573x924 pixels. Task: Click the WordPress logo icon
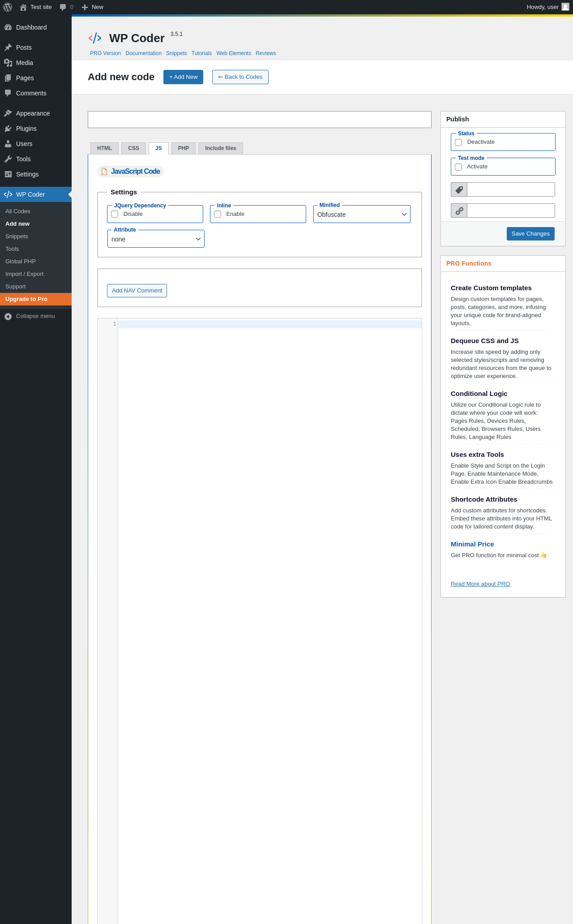coord(8,7)
